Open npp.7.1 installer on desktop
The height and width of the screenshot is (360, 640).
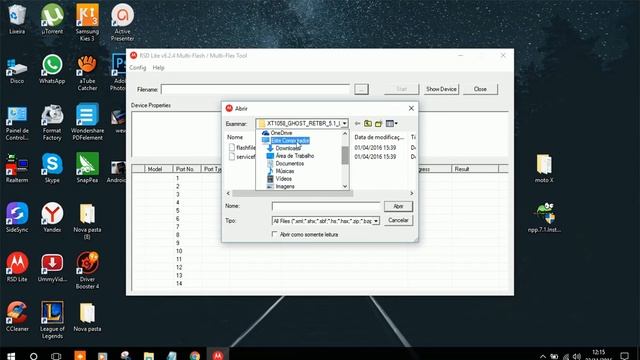[x=544, y=218]
